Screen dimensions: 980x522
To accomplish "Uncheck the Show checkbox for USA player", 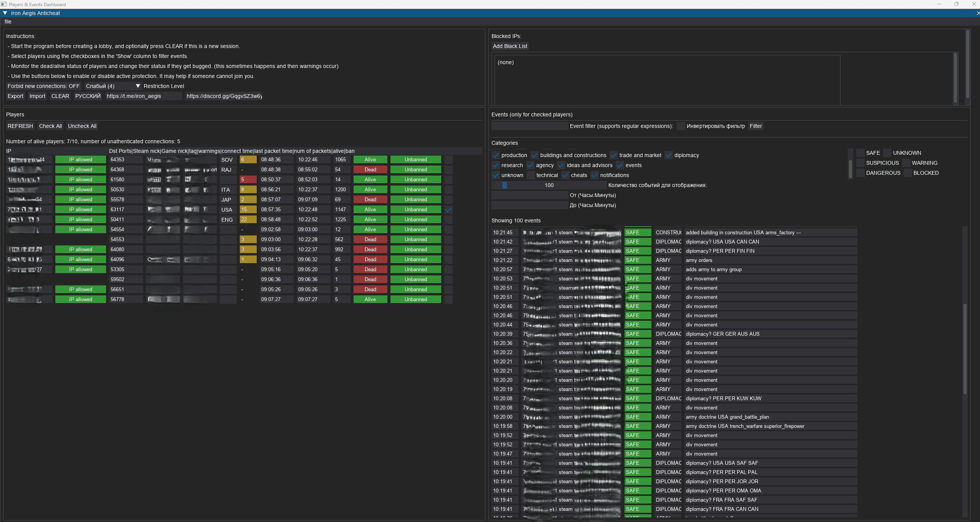I will (448, 210).
